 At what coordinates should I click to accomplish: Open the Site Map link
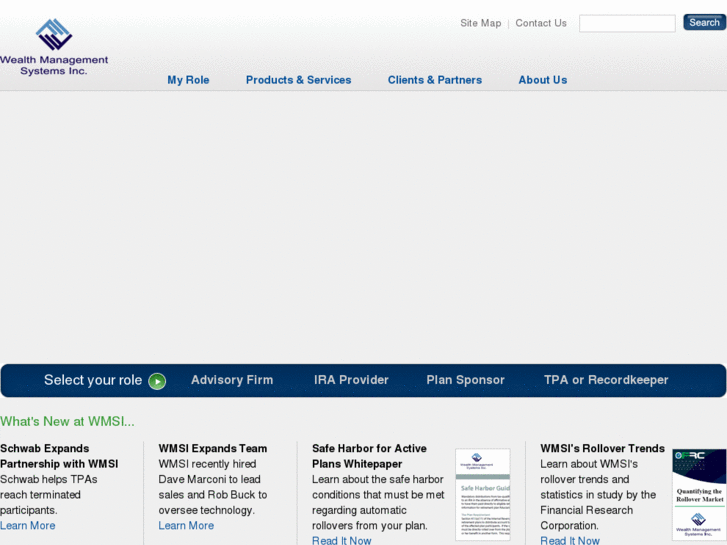[x=480, y=23]
